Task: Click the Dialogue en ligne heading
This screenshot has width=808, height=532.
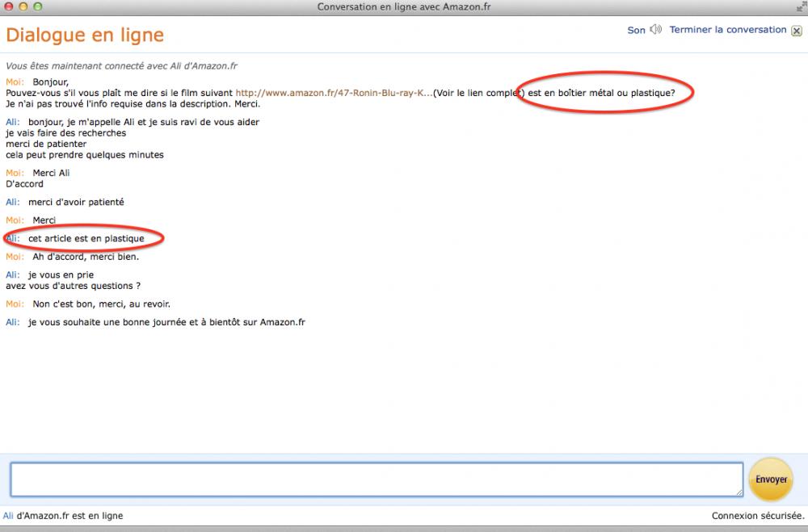Action: (85, 35)
